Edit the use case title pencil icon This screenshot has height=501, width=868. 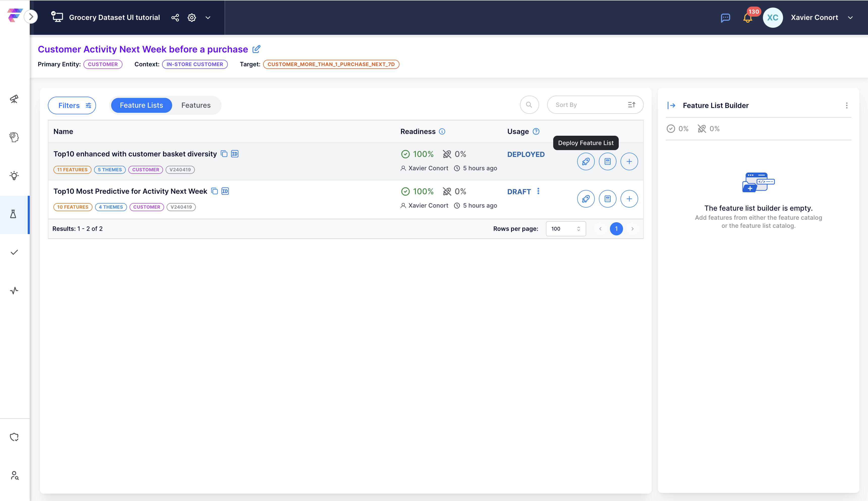click(x=256, y=49)
